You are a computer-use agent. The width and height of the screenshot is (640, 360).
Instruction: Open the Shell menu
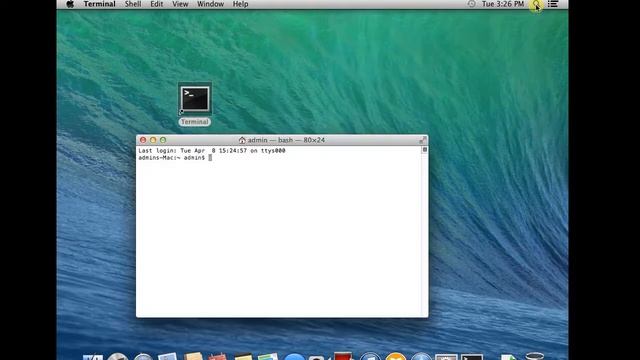[133, 4]
